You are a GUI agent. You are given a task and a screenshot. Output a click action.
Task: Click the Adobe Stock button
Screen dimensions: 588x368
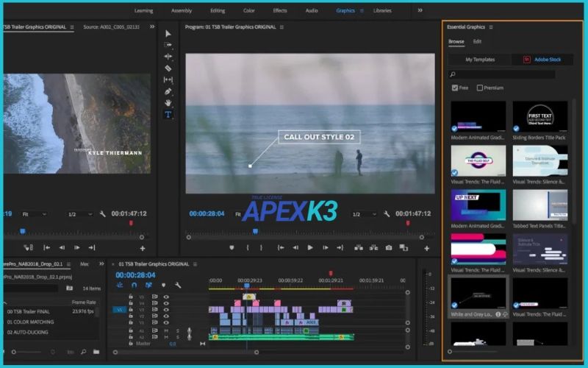click(543, 60)
